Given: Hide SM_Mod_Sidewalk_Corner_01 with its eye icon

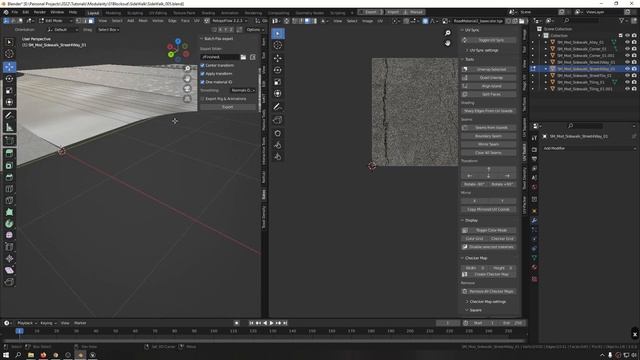Looking at the screenshot, I should point(627,49).
